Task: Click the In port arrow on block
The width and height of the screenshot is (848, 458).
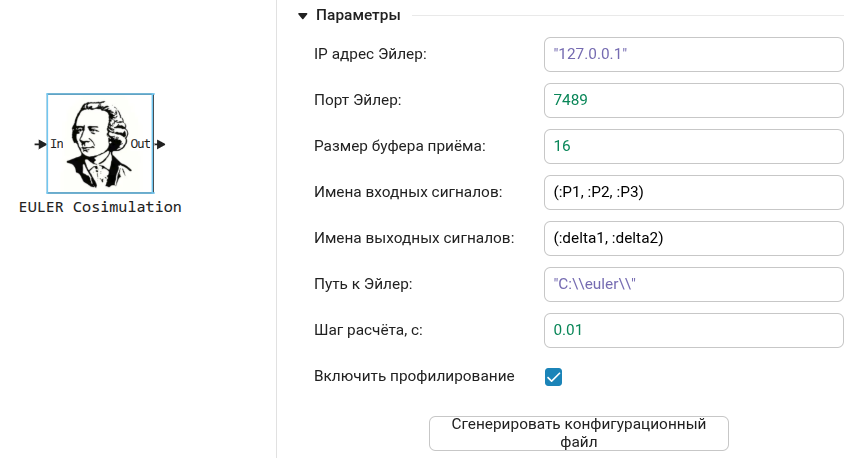Action: coord(40,144)
